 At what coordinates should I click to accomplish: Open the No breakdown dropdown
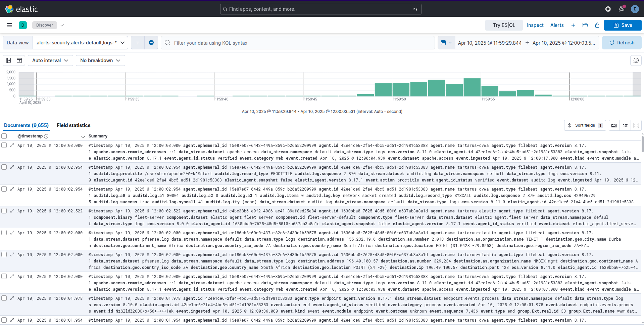[100, 60]
